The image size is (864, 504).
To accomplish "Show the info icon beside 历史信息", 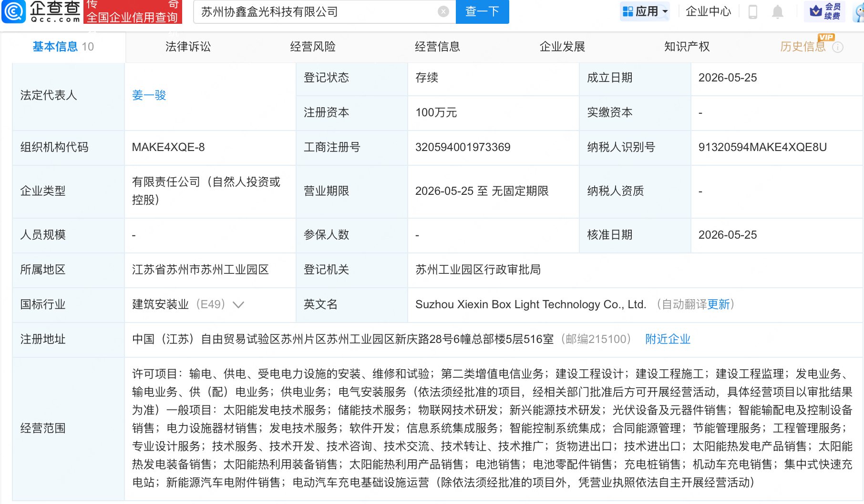I will (x=838, y=47).
